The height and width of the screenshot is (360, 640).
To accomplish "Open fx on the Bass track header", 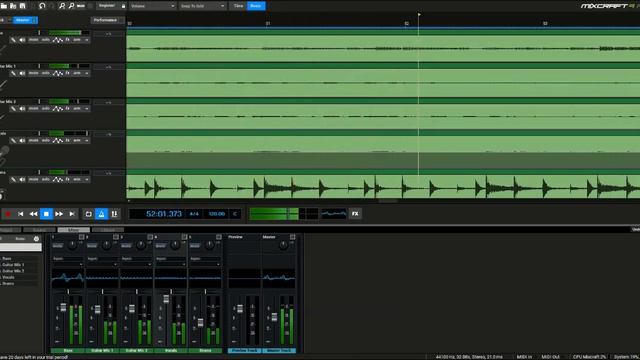I will (x=67, y=40).
